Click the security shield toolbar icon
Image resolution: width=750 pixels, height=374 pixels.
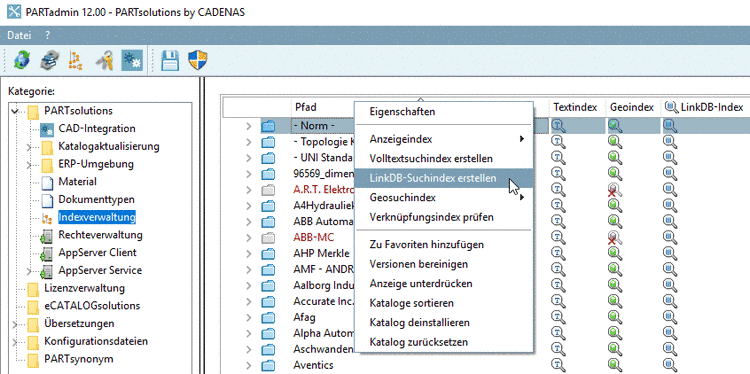[197, 61]
